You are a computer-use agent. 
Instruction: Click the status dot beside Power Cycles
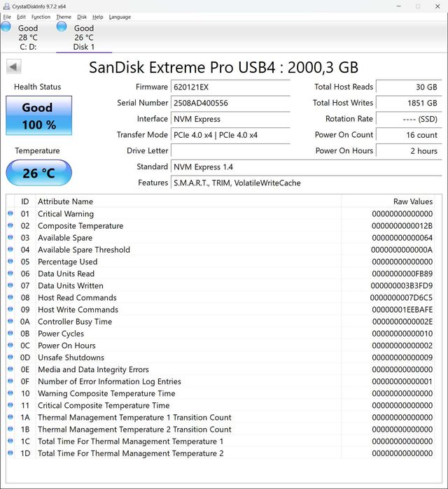click(x=10, y=333)
